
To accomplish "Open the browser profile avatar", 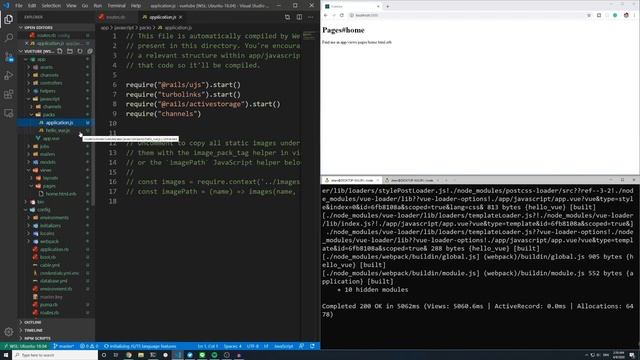I will [x=626, y=15].
